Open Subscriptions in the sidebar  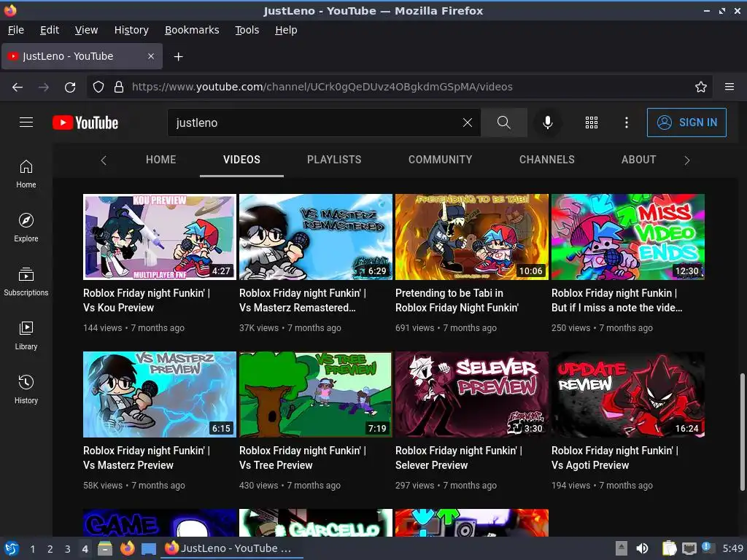pos(26,282)
